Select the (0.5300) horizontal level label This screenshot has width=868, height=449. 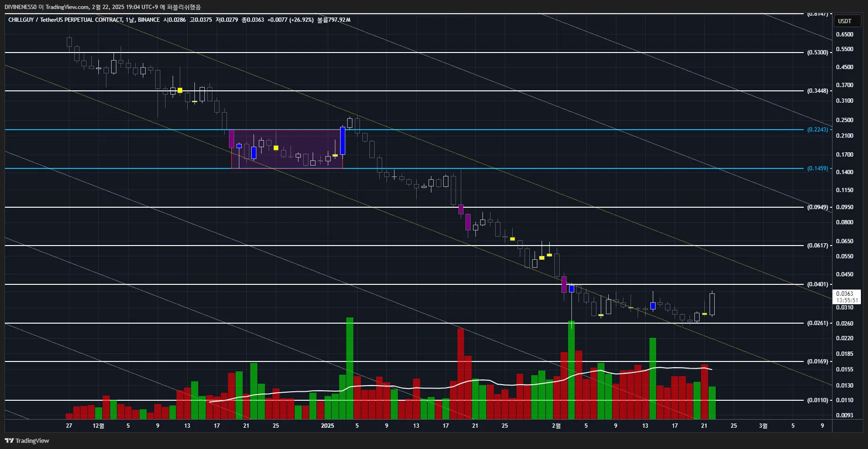817,53
